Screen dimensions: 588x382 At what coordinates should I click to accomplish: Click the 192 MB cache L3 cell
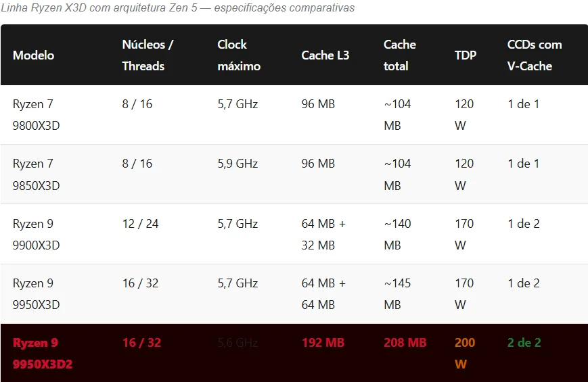(x=323, y=343)
